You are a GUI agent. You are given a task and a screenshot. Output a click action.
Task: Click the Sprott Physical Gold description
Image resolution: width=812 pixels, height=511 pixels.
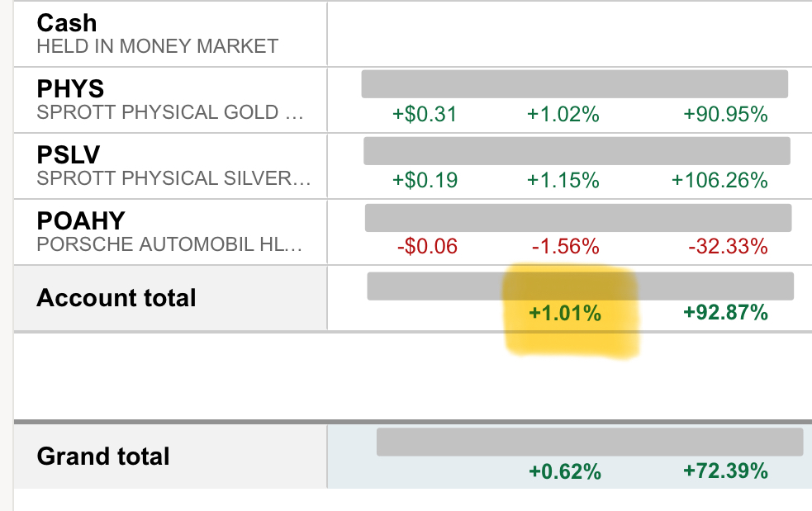170,113
